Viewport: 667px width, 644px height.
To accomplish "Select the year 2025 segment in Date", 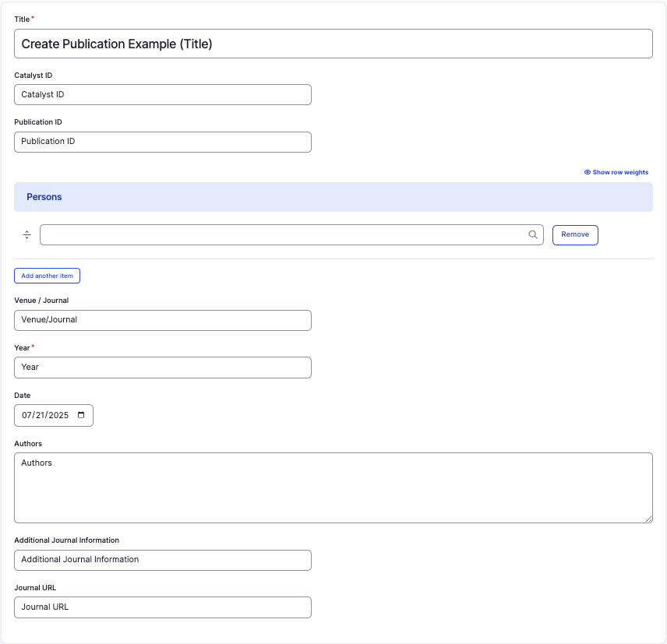I will pyautogui.click(x=58, y=415).
